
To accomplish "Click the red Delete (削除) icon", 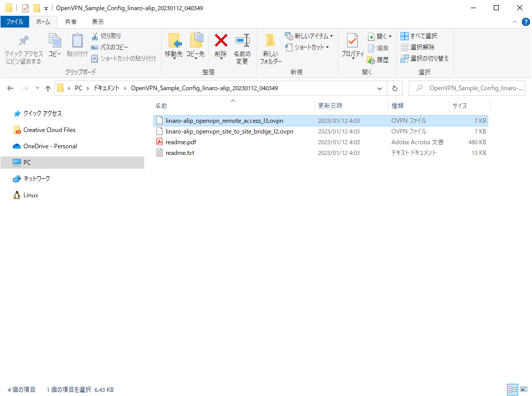I will 221,41.
